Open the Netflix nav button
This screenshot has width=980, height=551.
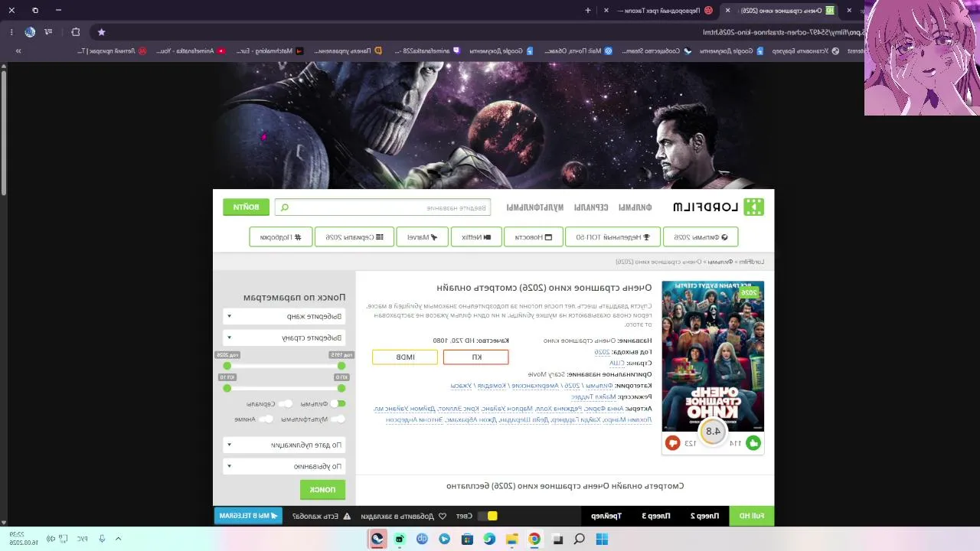click(x=476, y=237)
